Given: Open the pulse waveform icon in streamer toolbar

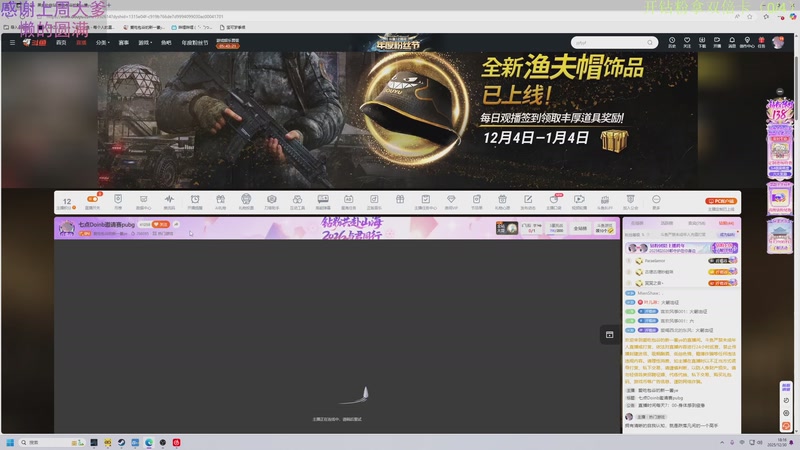Looking at the screenshot, I should (x=169, y=199).
